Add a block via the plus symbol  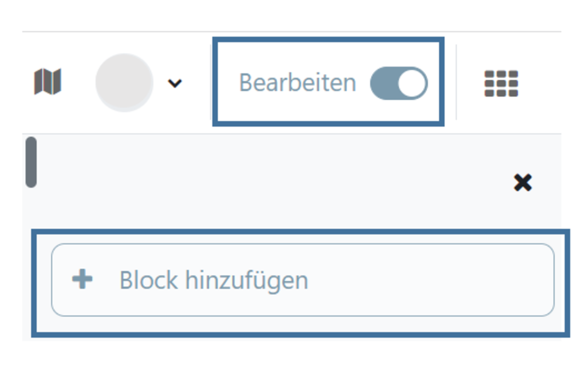tap(82, 280)
